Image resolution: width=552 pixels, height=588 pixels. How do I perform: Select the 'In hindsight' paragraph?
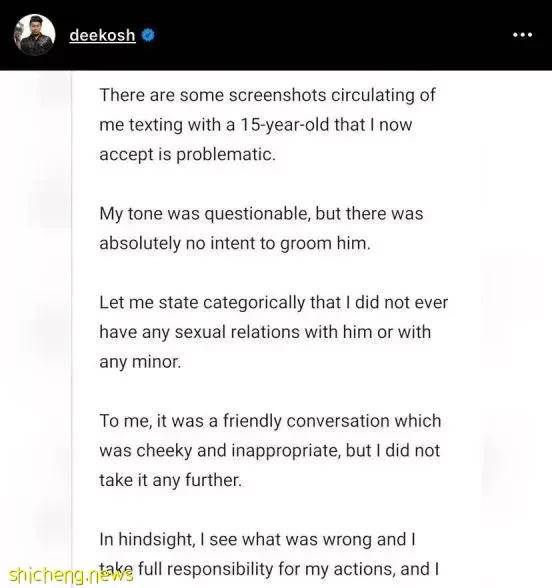pyautogui.click(x=269, y=554)
